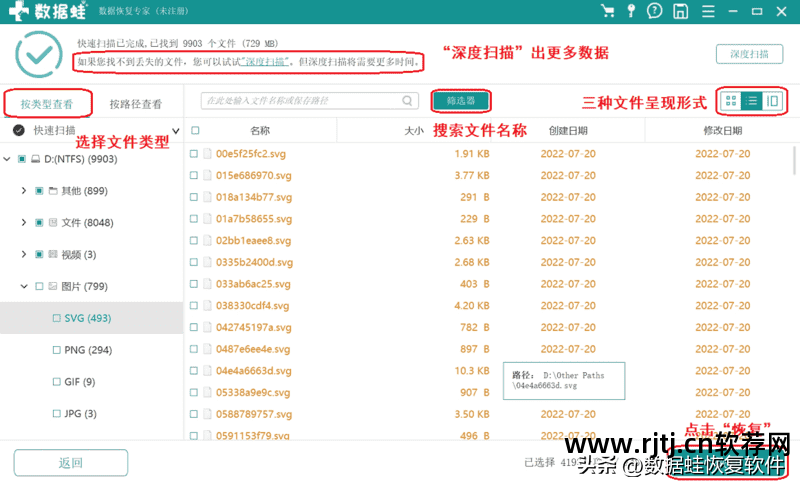Click the file list vertical scrollbar
This screenshot has height=490, width=800.
click(794, 160)
